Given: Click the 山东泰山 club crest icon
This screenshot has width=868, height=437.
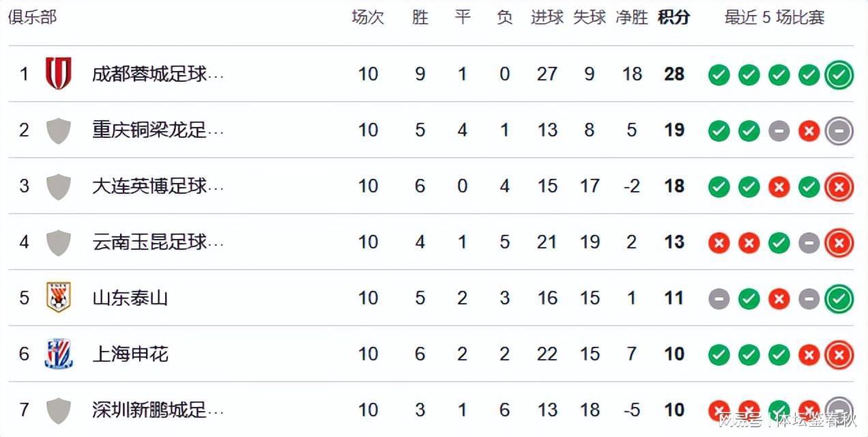Looking at the screenshot, I should [58, 298].
